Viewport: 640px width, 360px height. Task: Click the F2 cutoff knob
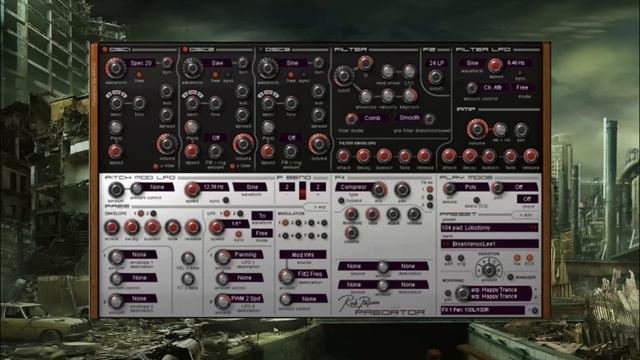point(436,76)
